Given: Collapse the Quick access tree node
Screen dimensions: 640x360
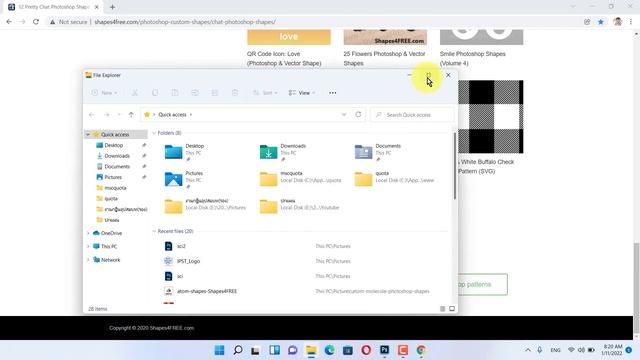Looking at the screenshot, I should 88,135.
